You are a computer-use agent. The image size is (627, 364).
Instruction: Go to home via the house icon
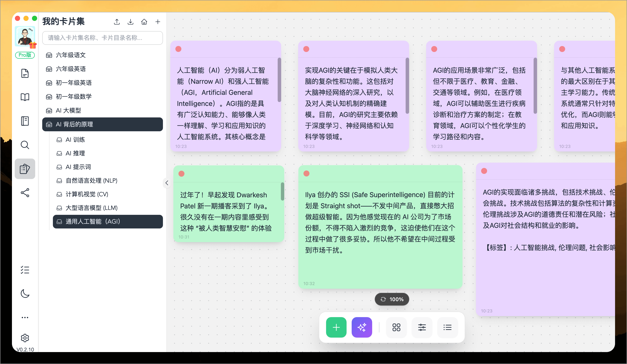tap(144, 22)
